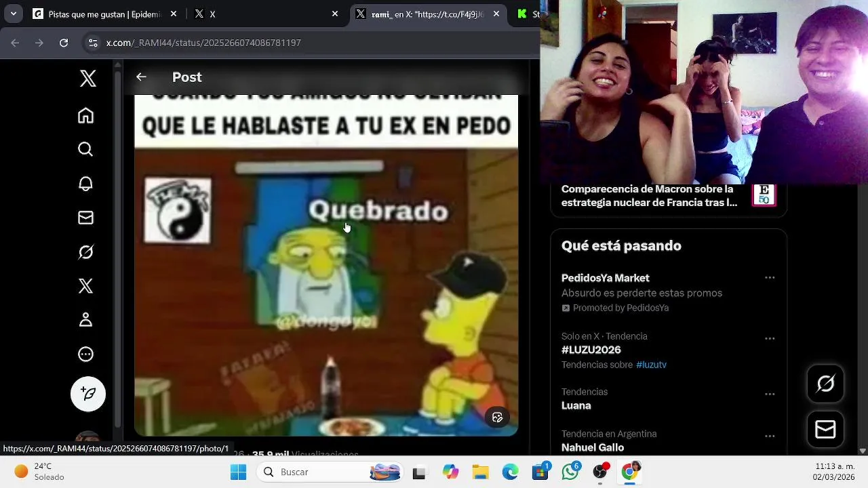Open WhatsApp from taskbar
The width and height of the screenshot is (868, 488).
[x=570, y=472]
